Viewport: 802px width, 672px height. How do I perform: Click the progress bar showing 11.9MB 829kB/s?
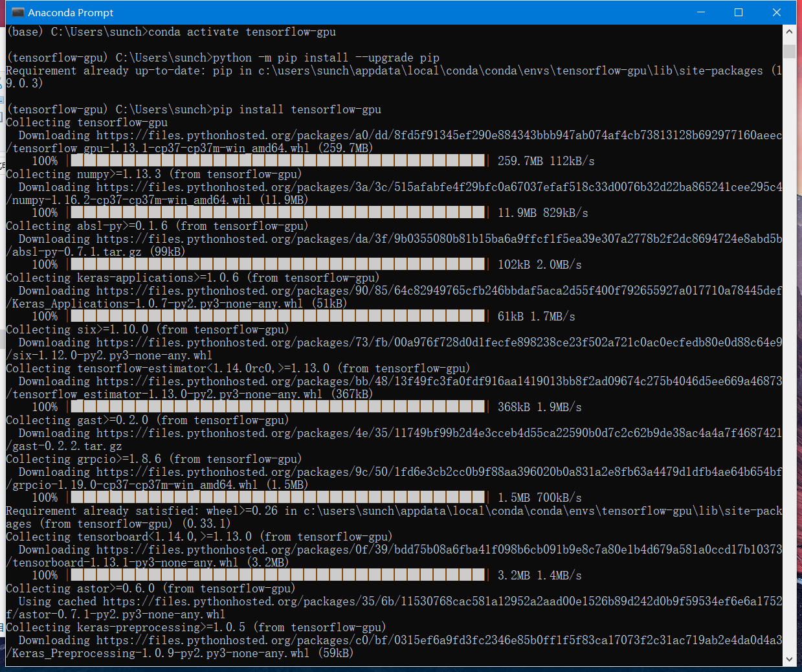point(278,212)
